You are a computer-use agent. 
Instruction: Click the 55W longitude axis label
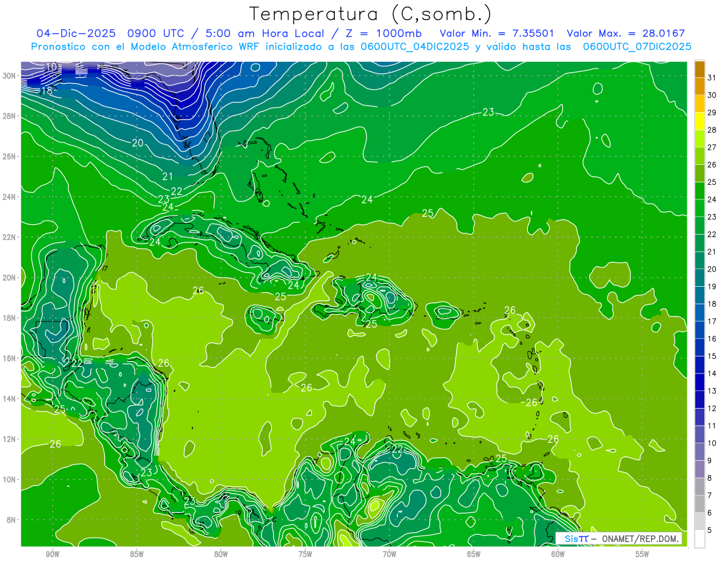(x=642, y=555)
